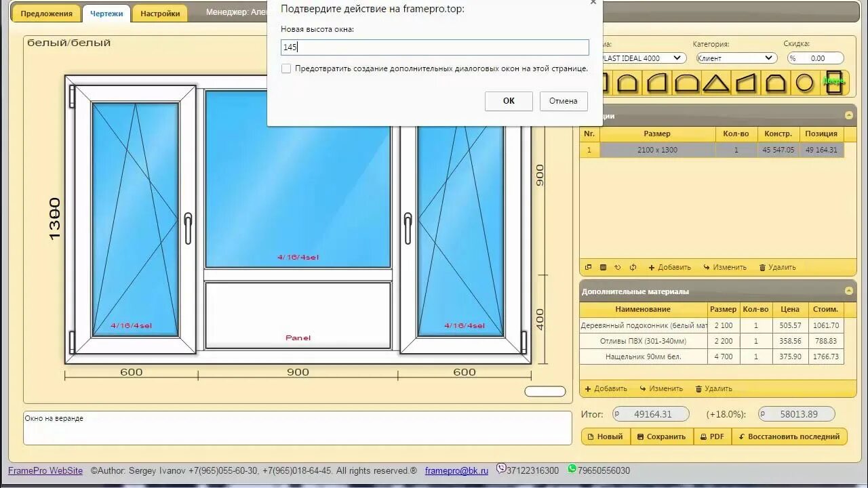
Task: Export to PDF button
Action: pos(712,436)
